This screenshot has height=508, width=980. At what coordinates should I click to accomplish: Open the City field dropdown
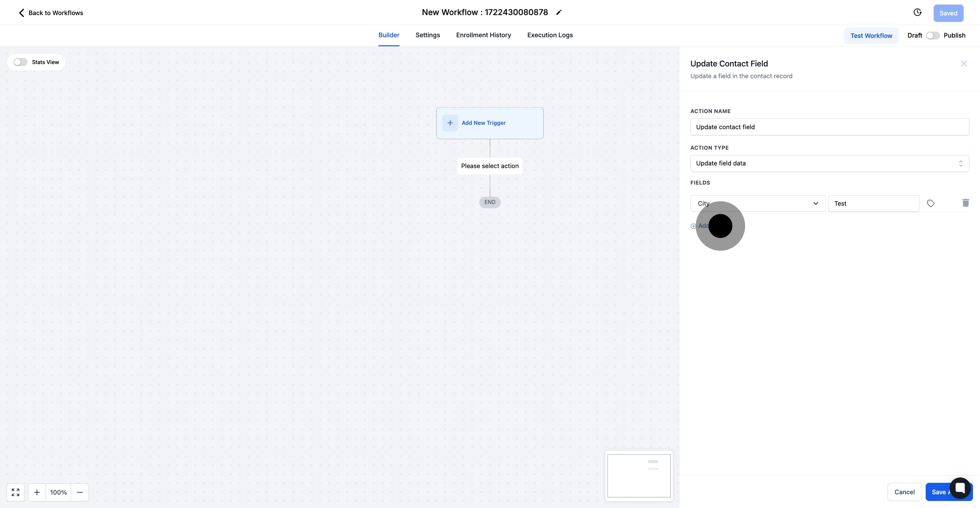[x=815, y=203]
